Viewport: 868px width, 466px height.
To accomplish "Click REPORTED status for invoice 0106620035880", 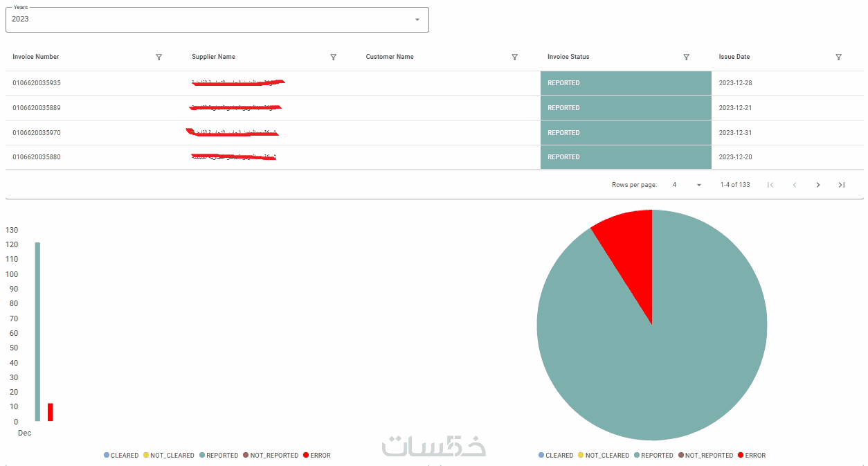I will tap(626, 157).
